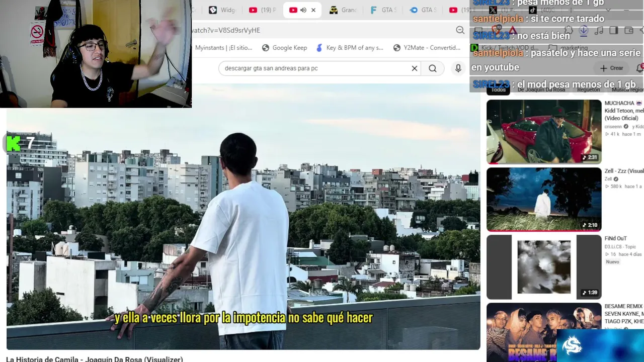Open the Kick / Twitch VOD bookmark
644x362 pixels.
pos(505,48)
